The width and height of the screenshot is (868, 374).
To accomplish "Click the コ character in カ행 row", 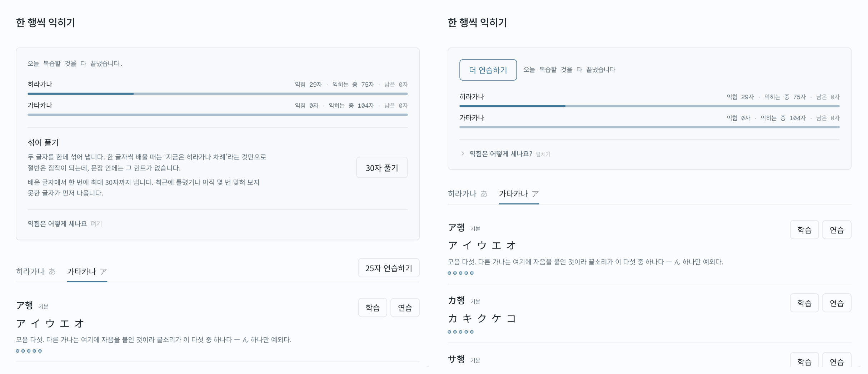I will [x=511, y=318].
